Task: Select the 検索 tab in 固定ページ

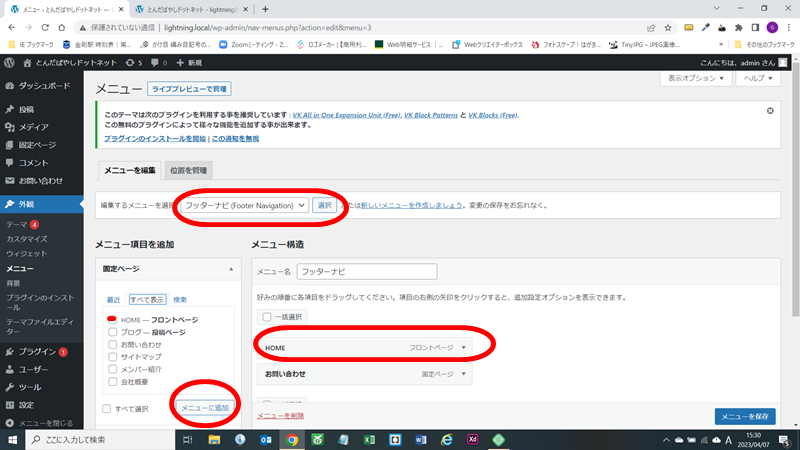Action: coord(180,299)
